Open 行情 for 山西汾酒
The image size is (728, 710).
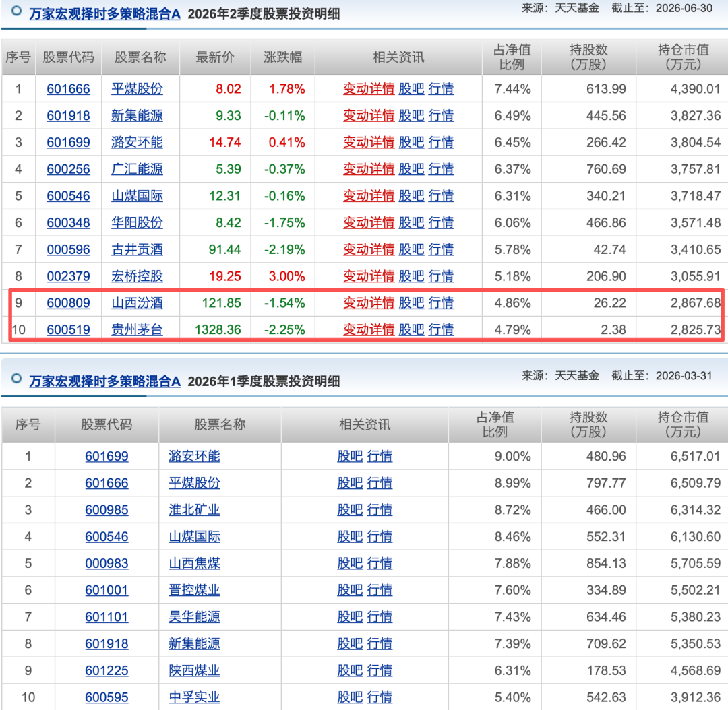(x=441, y=303)
